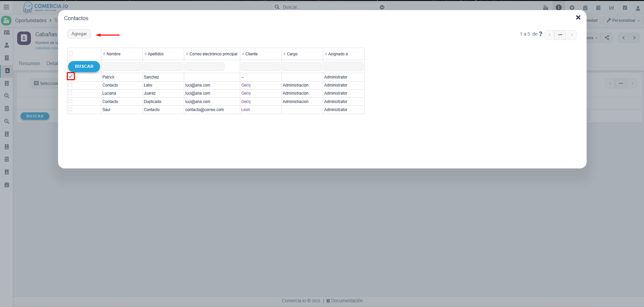Select the Saul Contacto row checkbox
644x307 pixels.
point(70,109)
